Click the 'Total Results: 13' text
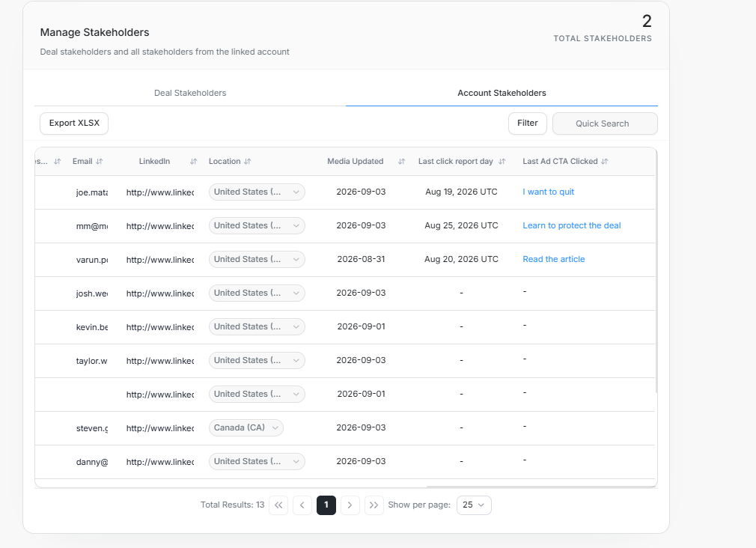Screen dimensions: 756x548 pos(232,505)
